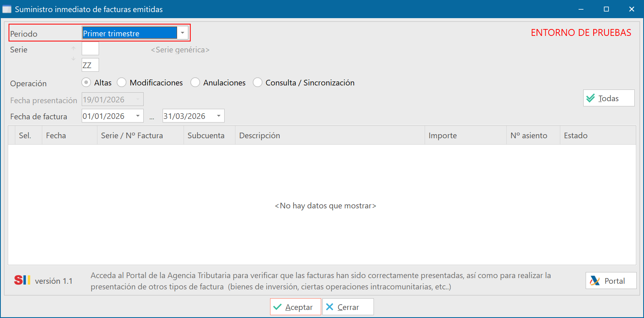644x318 pixels.
Task: Select Anulaciones as the operation
Action: (x=195, y=83)
